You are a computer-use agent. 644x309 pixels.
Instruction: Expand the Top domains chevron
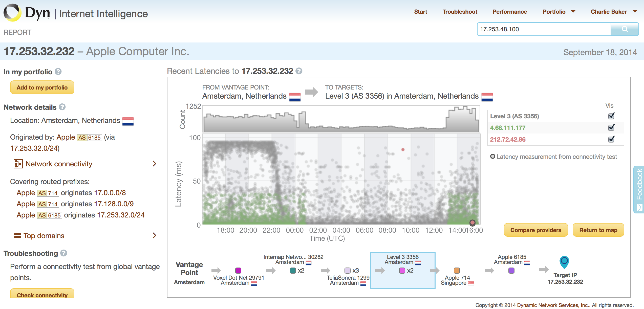(155, 235)
